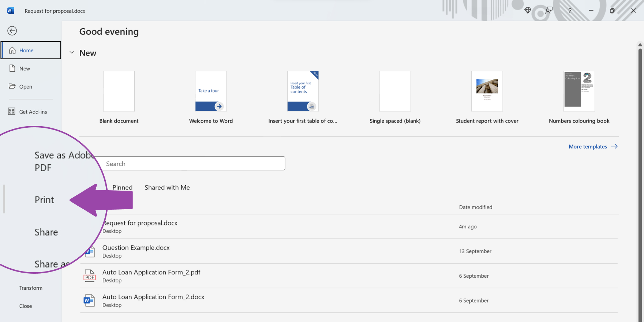The height and width of the screenshot is (322, 644).
Task: Collapse the New section chevron
Action: 72,53
